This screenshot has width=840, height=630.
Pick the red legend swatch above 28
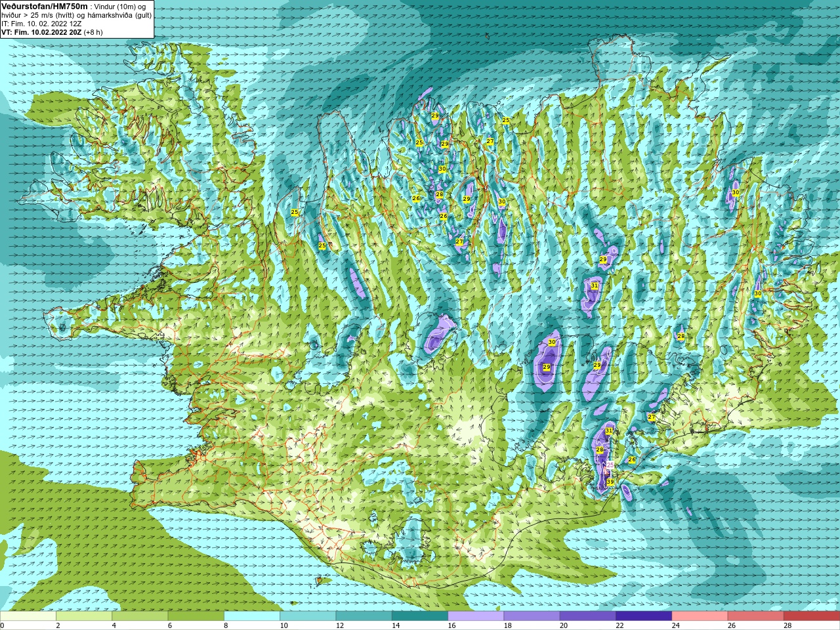click(x=811, y=616)
